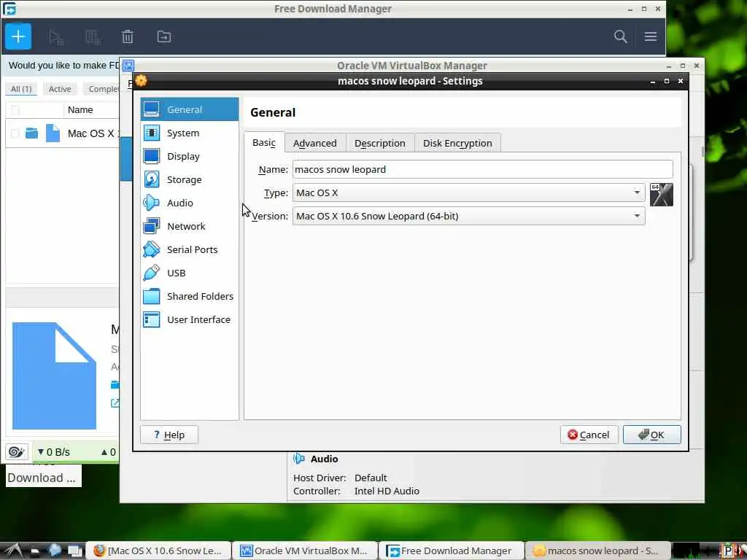Image resolution: width=747 pixels, height=560 pixels.
Task: Click the Mac OS X download file name
Action: pos(93,133)
